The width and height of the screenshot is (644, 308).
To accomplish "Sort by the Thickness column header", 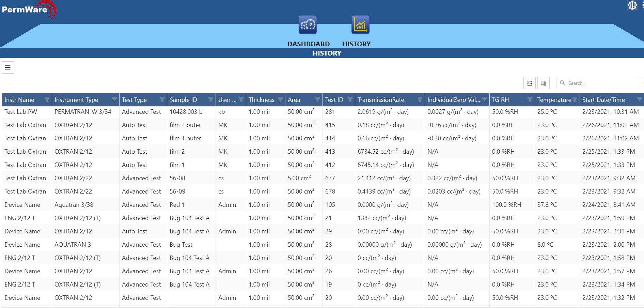I will point(261,100).
